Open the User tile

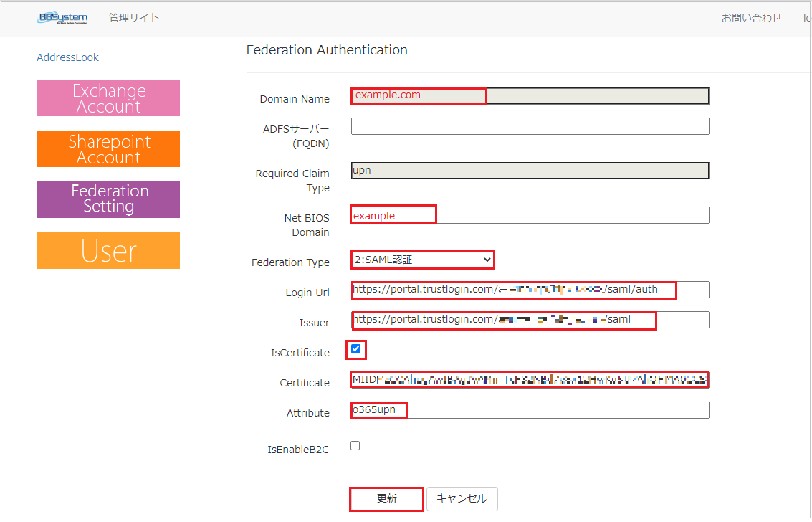(108, 251)
